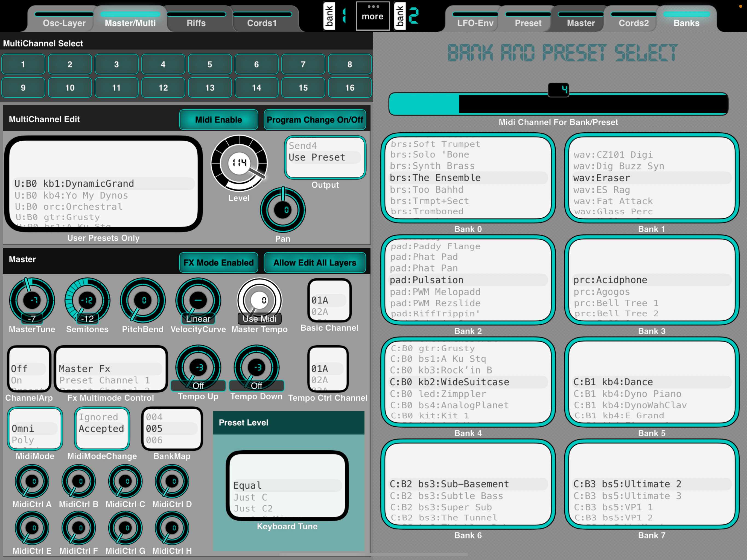The image size is (747, 560).
Task: Adjust the Pan knob
Action: 283,210
